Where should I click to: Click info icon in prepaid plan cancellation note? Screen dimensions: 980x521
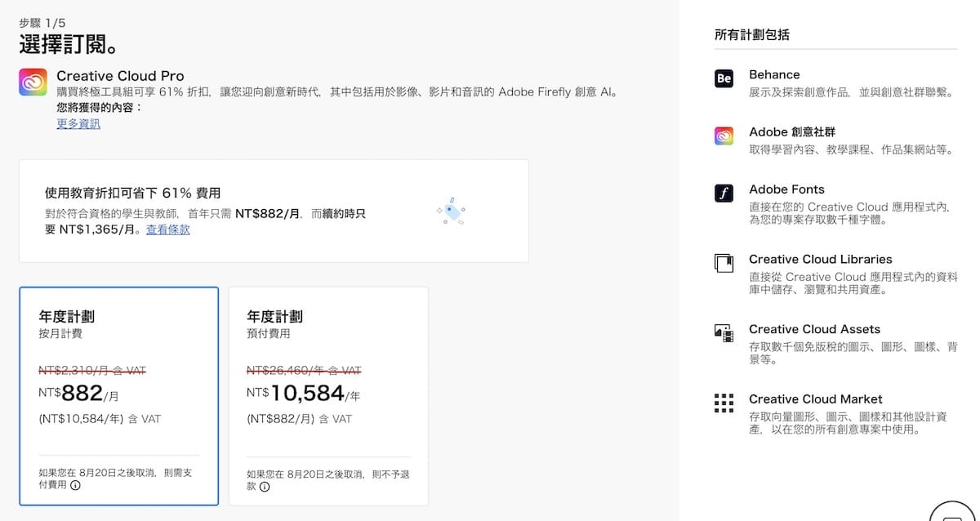pyautogui.click(x=265, y=486)
